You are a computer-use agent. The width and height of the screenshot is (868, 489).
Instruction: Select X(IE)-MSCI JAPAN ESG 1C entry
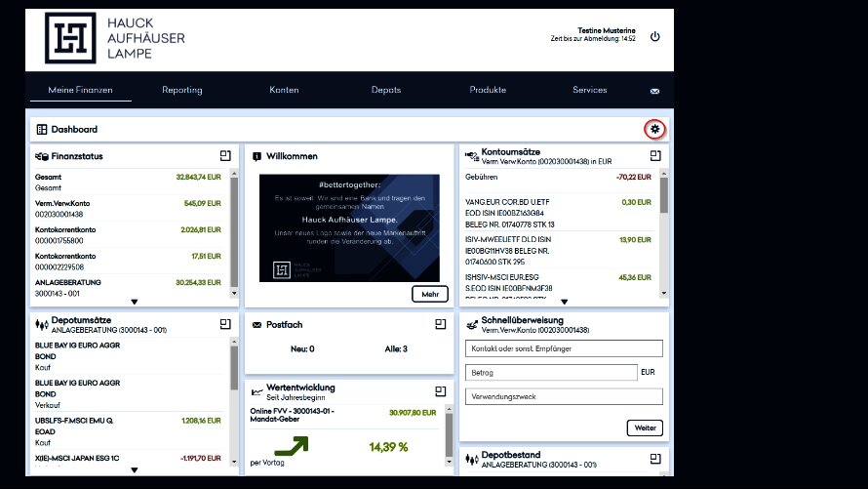(x=128, y=459)
